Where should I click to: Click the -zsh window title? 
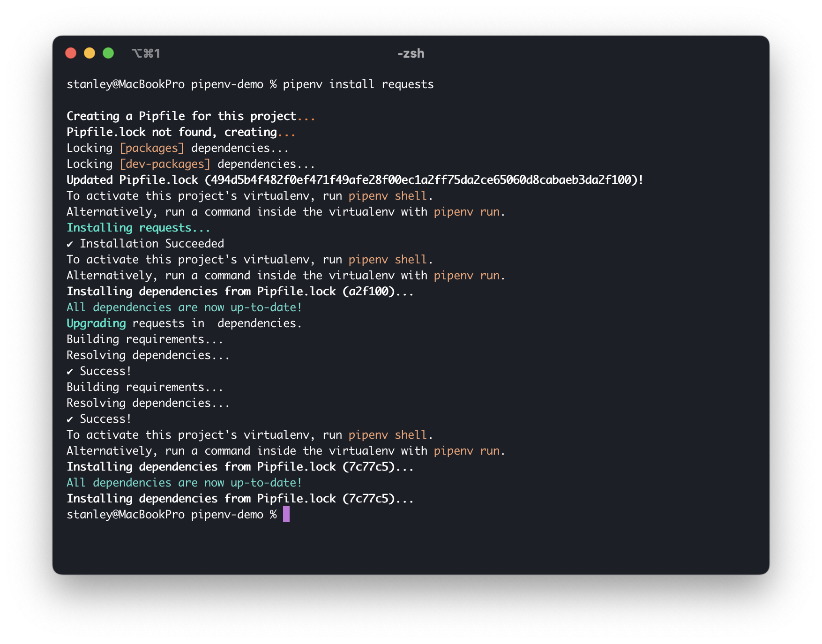click(411, 53)
